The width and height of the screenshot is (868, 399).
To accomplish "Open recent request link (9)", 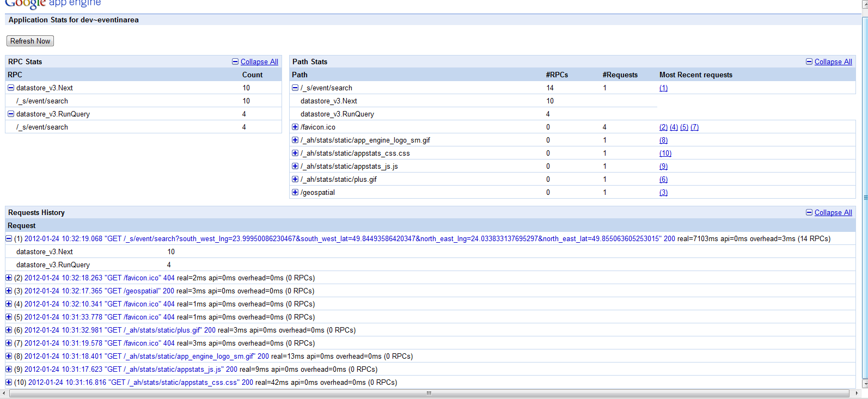I will (663, 166).
